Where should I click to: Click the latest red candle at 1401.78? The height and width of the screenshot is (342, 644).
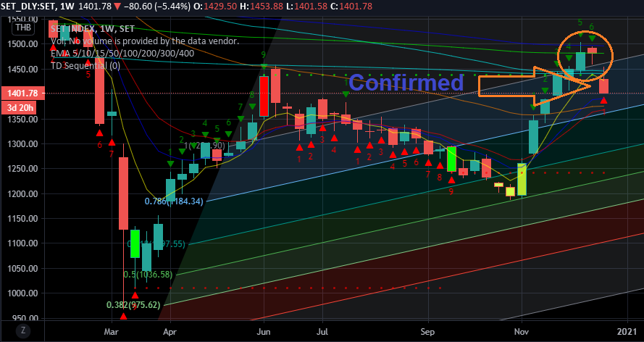coord(603,85)
